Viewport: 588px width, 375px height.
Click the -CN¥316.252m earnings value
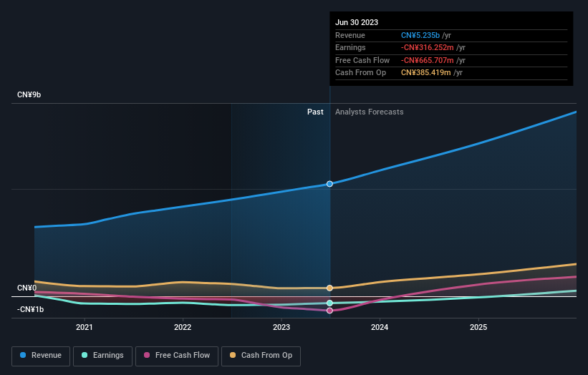tap(427, 47)
